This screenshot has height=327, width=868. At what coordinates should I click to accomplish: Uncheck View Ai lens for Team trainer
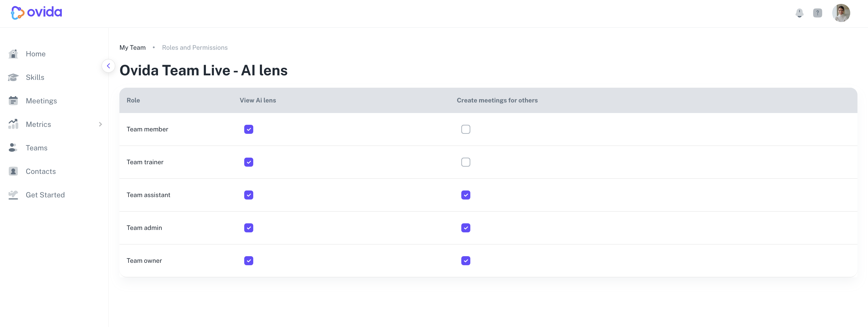click(249, 162)
